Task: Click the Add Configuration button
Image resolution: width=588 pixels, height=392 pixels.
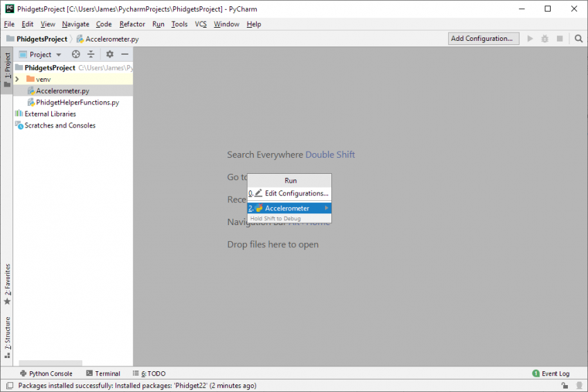Action: click(x=484, y=38)
